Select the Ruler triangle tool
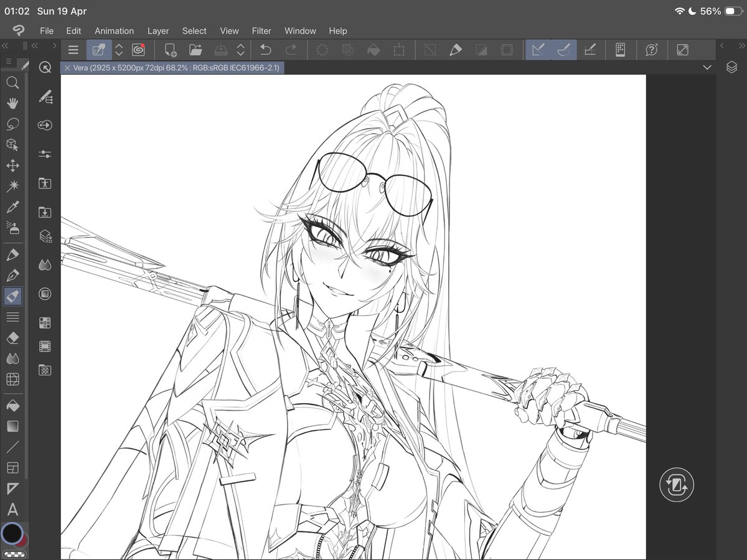 pos(12,489)
